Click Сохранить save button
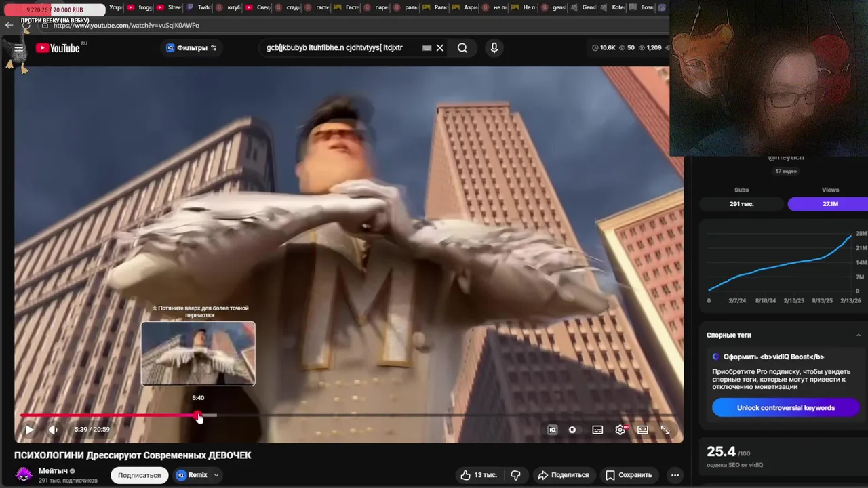 pos(629,475)
